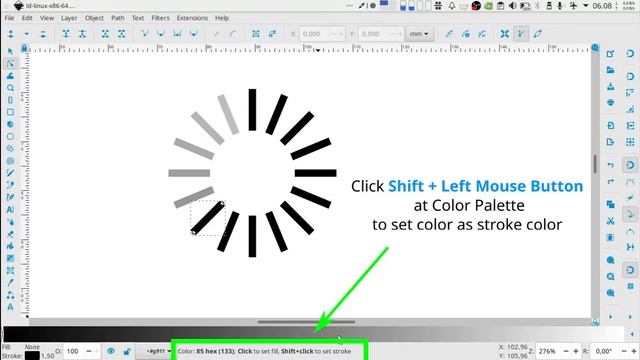
Task: Expand commands bar overflow arrow
Action: point(611,317)
